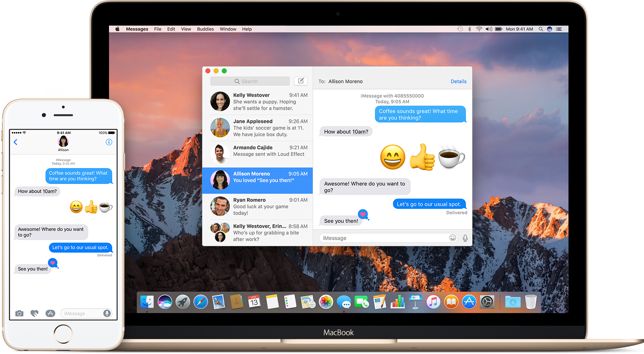Launch FaceTime from the Dock
Viewport: 644px width, 354px height.
click(362, 302)
